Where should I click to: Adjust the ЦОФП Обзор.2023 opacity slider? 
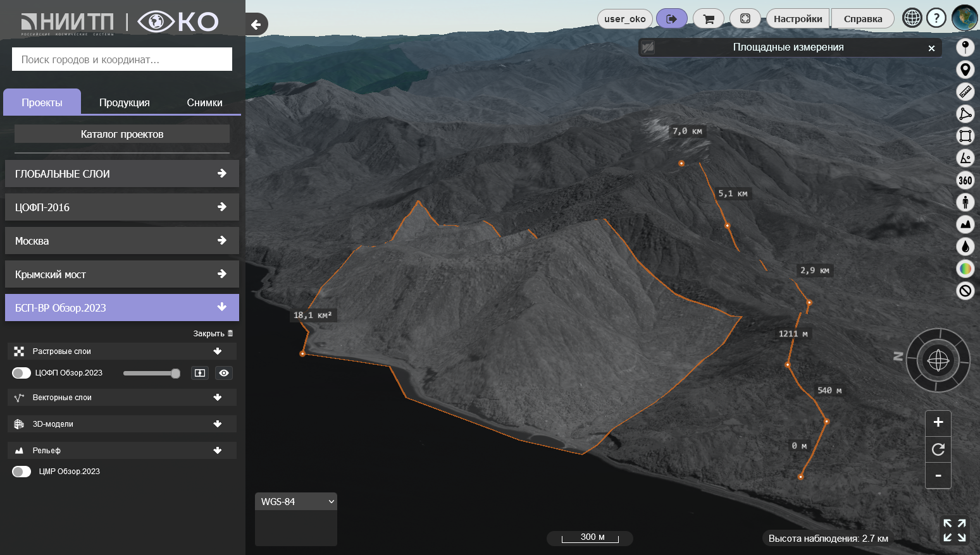coord(175,374)
